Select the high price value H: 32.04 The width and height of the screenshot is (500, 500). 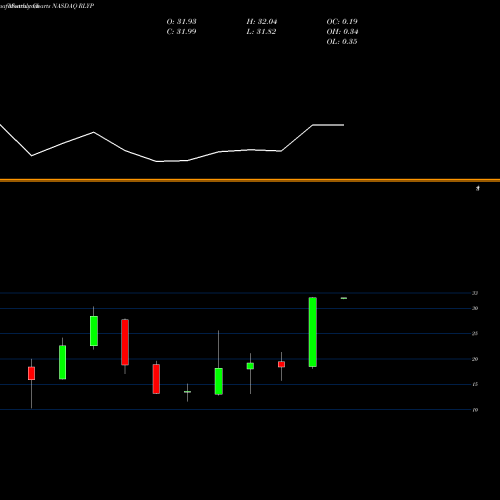click(x=262, y=22)
